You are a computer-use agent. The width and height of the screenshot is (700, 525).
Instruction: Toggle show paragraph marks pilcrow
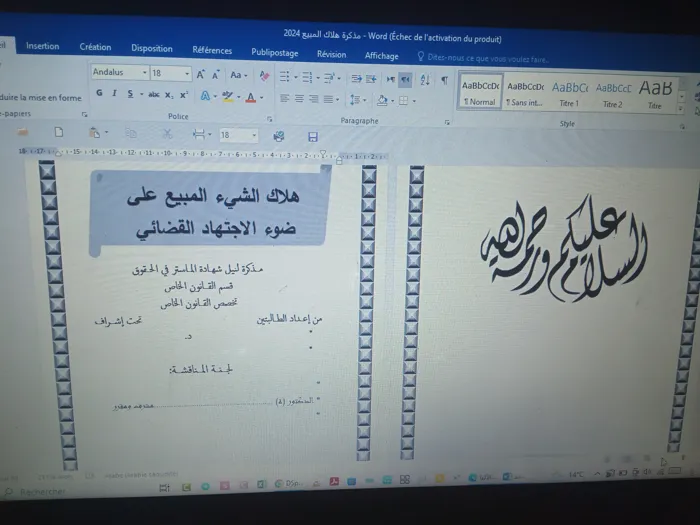[444, 80]
